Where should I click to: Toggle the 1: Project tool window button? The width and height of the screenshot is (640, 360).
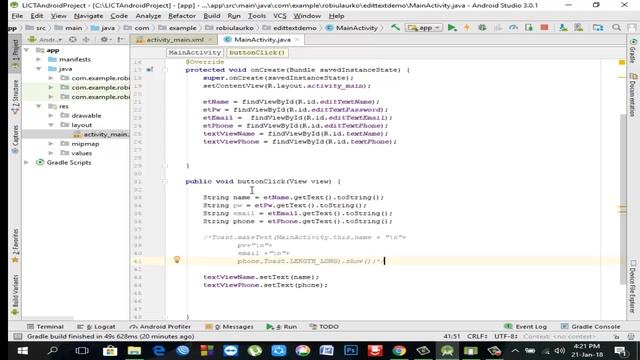click(x=16, y=54)
